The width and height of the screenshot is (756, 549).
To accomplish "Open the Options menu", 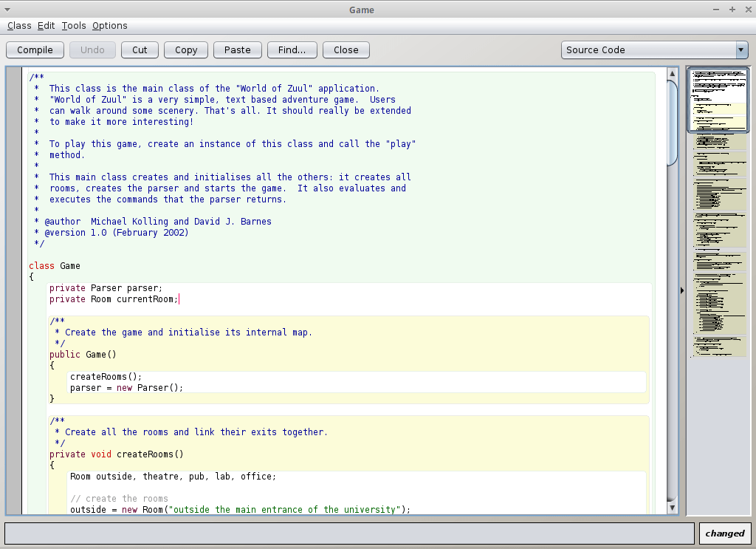I will click(109, 25).
